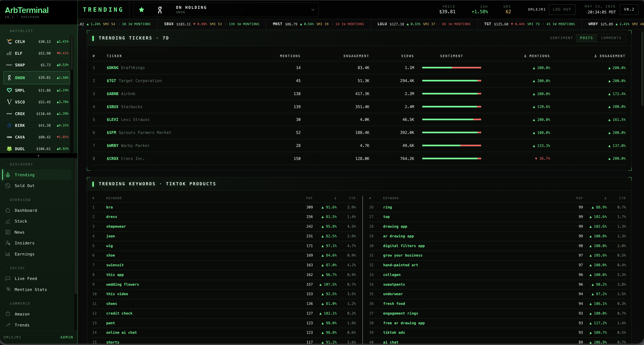Image resolution: width=644 pixels, height=345 pixels.
Task: Click the BIRK logo icon in watchlist
Action: 9,125
